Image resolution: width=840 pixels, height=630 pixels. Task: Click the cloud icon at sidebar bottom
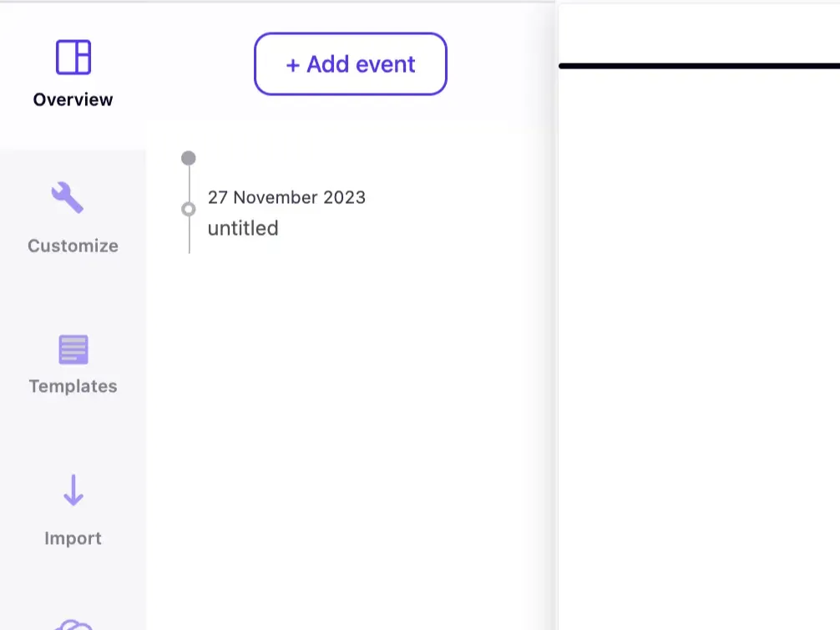(x=73, y=624)
